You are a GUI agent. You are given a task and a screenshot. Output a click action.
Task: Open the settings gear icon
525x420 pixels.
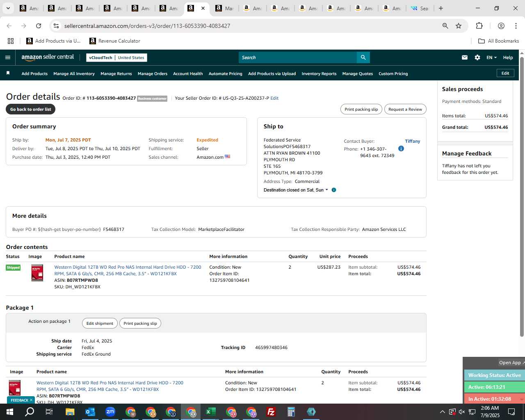[477, 57]
